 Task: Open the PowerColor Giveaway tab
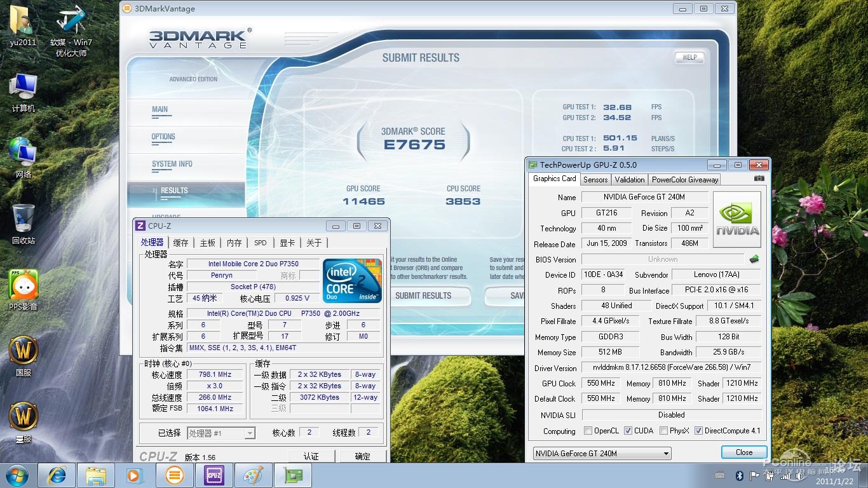(685, 180)
